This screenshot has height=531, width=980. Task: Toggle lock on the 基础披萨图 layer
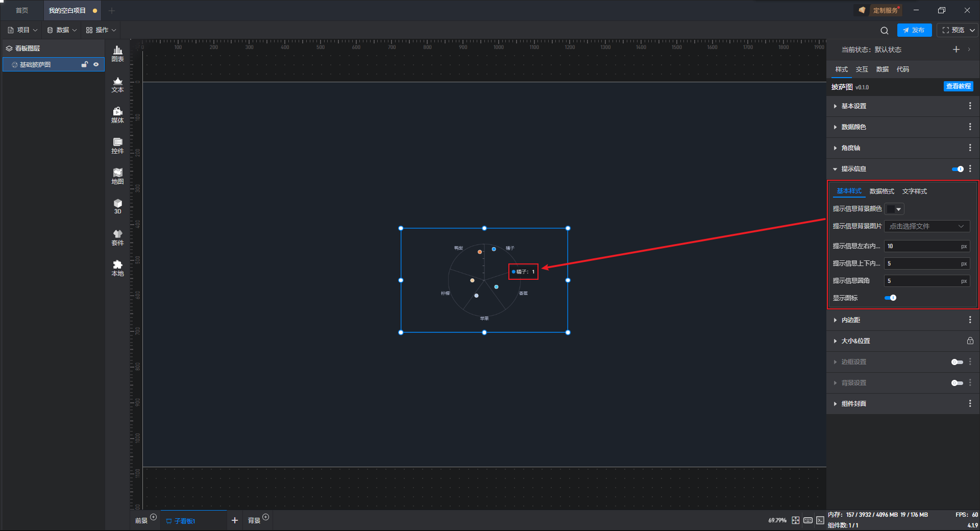tap(85, 64)
